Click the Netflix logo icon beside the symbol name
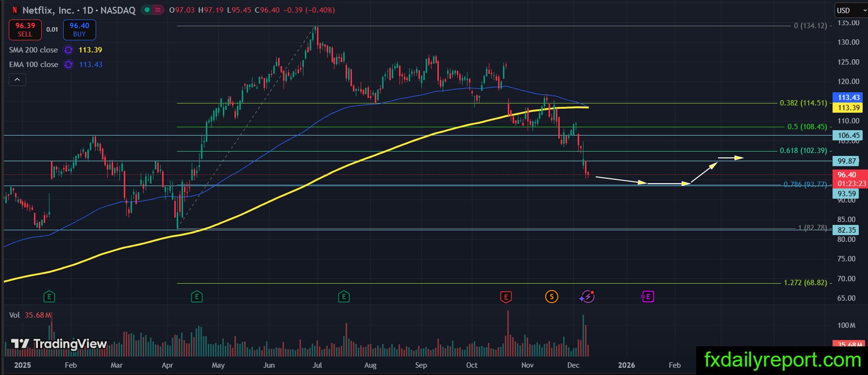Screen dimensions: 868x375 [15, 10]
